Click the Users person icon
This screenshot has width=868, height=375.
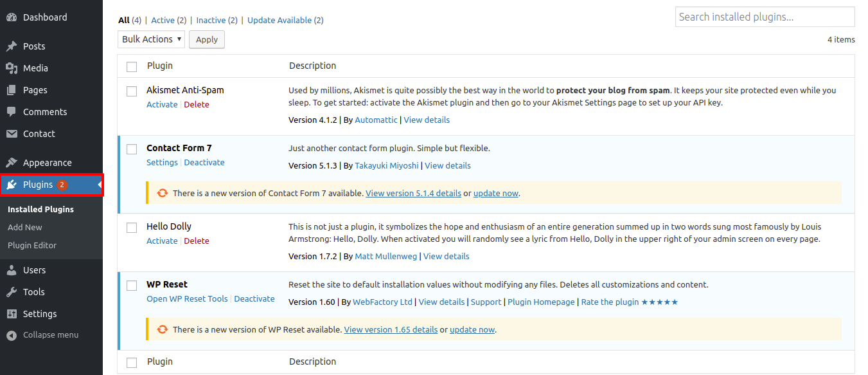coord(12,270)
